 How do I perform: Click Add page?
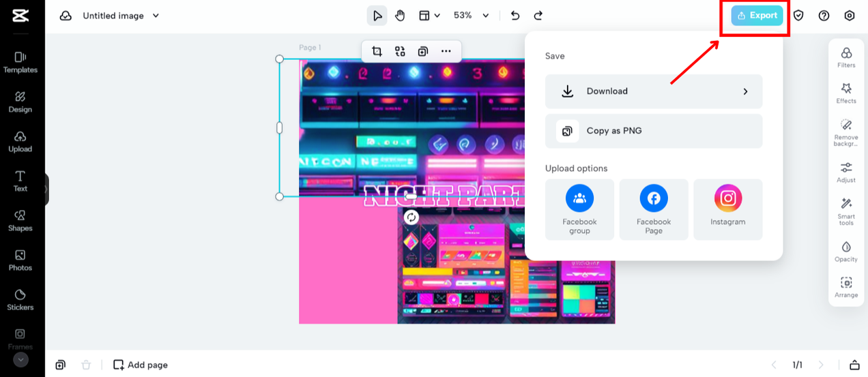[141, 365]
